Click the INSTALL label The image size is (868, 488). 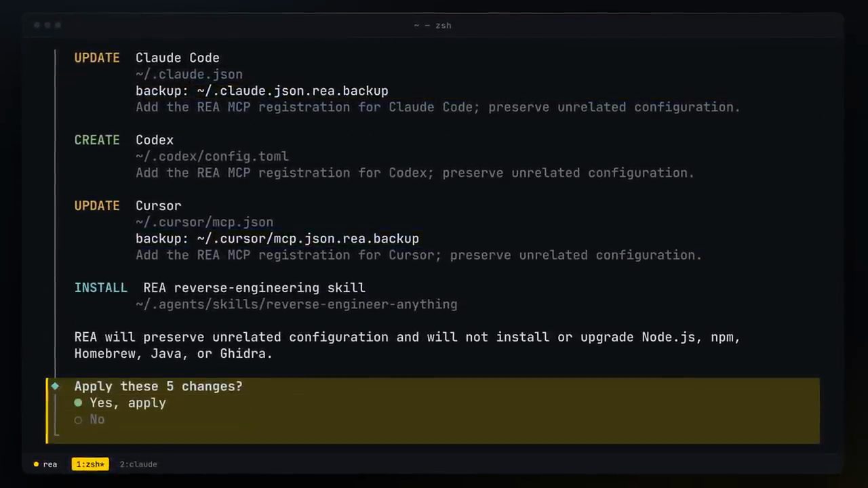tap(100, 288)
